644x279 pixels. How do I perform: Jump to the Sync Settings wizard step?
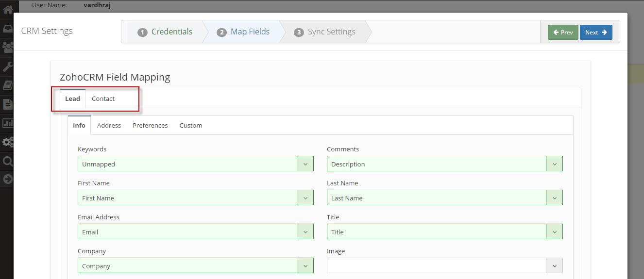coord(325,32)
